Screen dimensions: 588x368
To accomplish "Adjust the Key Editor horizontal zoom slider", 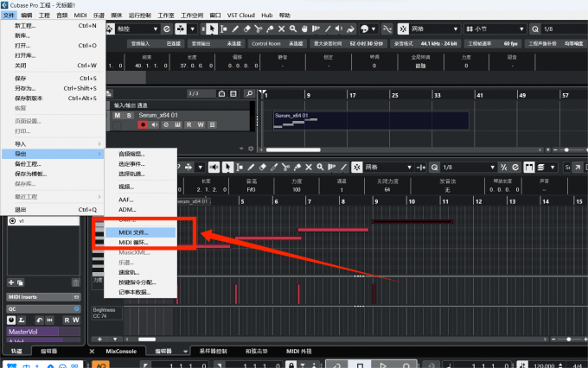I will pyautogui.click(x=569, y=339).
